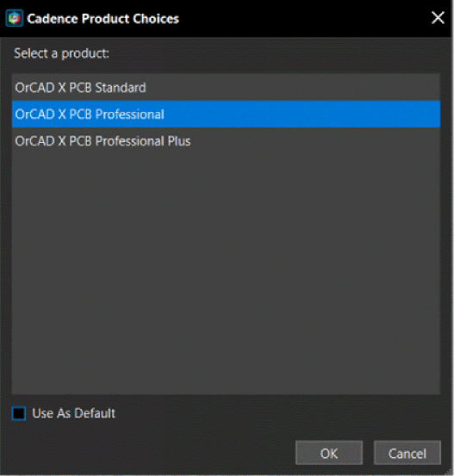The width and height of the screenshot is (454, 476).
Task: Tick the box beside Use As Default
Action: tap(19, 413)
